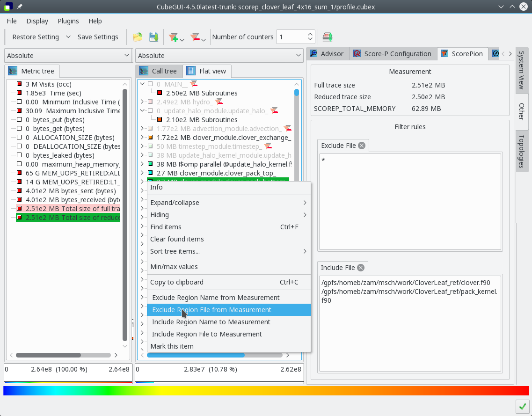Choose Exclude Region Name from Measurement

(216, 298)
